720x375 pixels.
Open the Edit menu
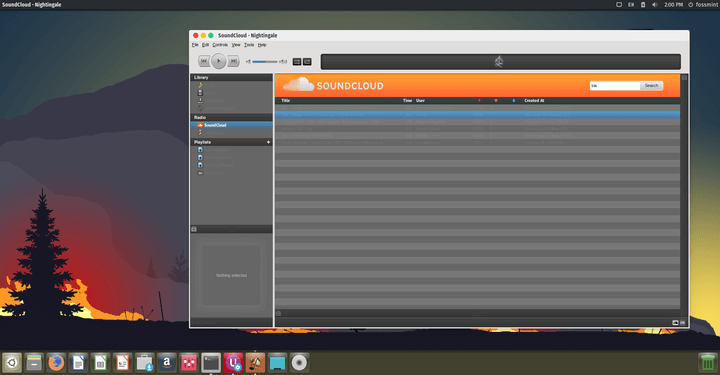pyautogui.click(x=205, y=45)
